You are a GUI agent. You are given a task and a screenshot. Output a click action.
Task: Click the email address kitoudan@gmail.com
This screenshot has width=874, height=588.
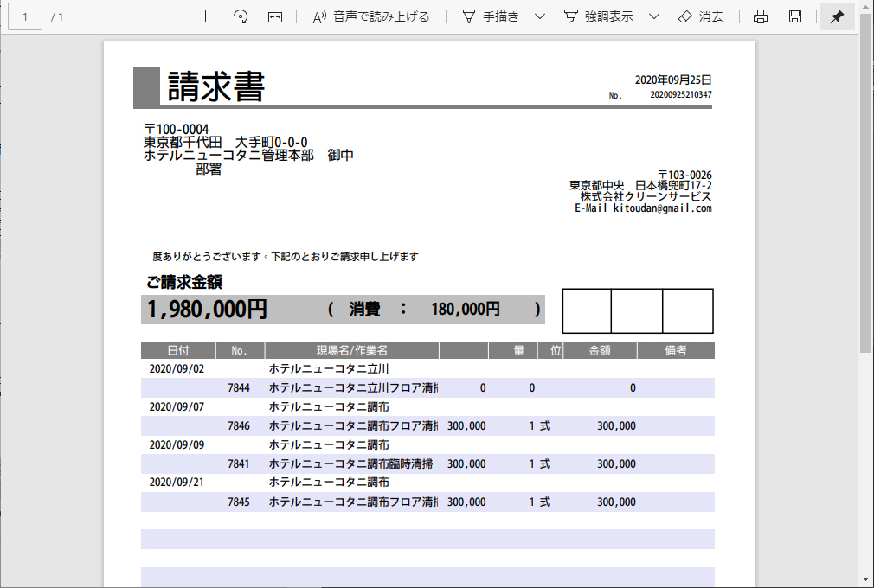pyautogui.click(x=662, y=208)
